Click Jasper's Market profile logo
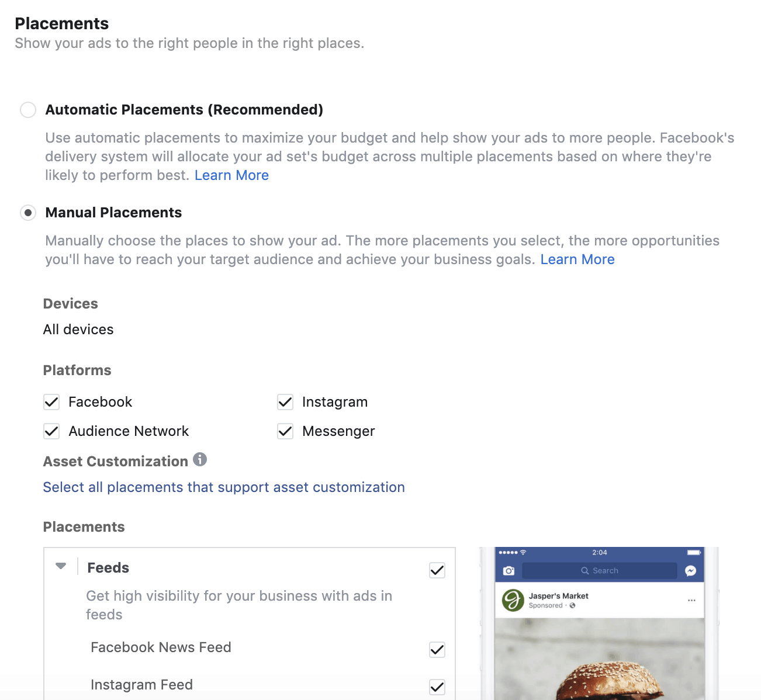This screenshot has width=761, height=700. point(513,600)
